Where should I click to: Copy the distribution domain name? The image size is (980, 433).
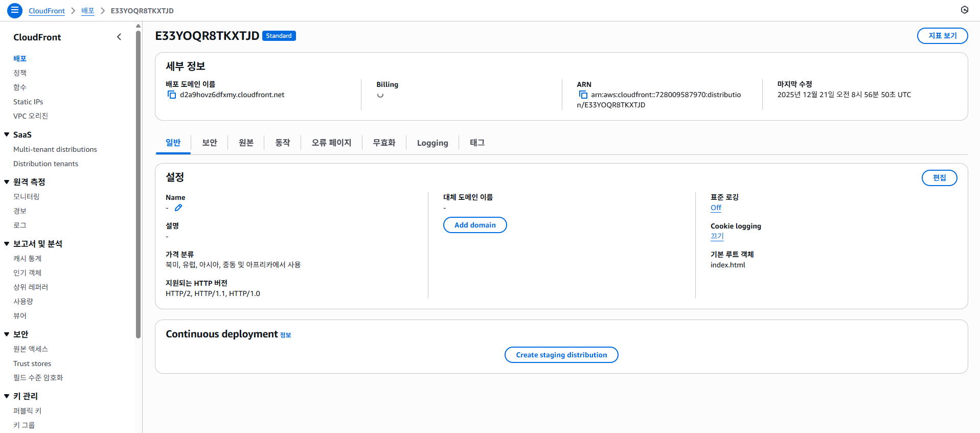(172, 95)
